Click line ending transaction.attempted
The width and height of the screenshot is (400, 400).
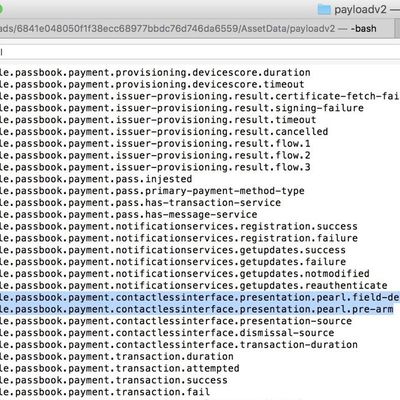tap(120, 368)
